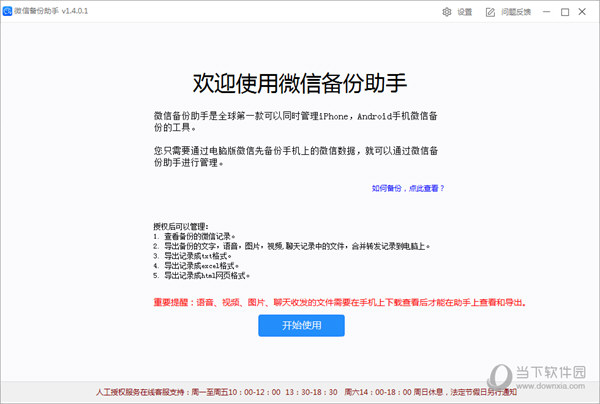600x404 pixels.
Task: Click the paragraph starting 您只需要通过电脑版微信
Action: [x=296, y=156]
